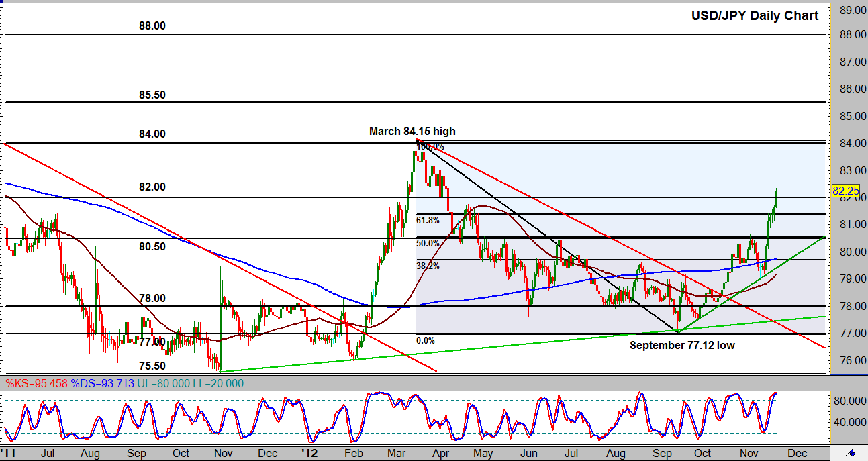Click the 0.0% Fibonacci level label
868x461 pixels.
(x=426, y=340)
